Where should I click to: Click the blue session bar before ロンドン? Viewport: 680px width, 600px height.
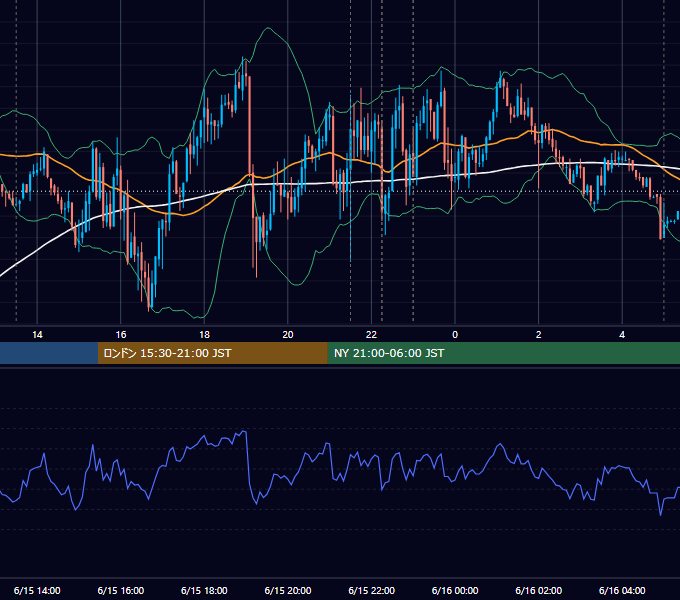coord(49,353)
